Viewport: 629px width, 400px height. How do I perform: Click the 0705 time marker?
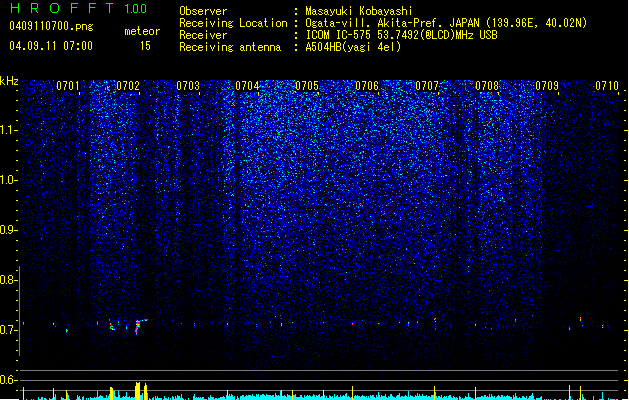pyautogui.click(x=307, y=86)
